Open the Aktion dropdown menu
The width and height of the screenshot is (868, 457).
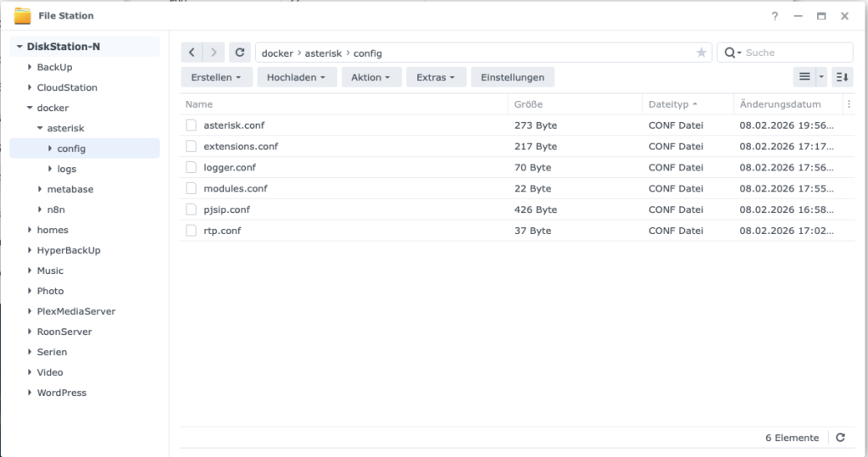(370, 77)
